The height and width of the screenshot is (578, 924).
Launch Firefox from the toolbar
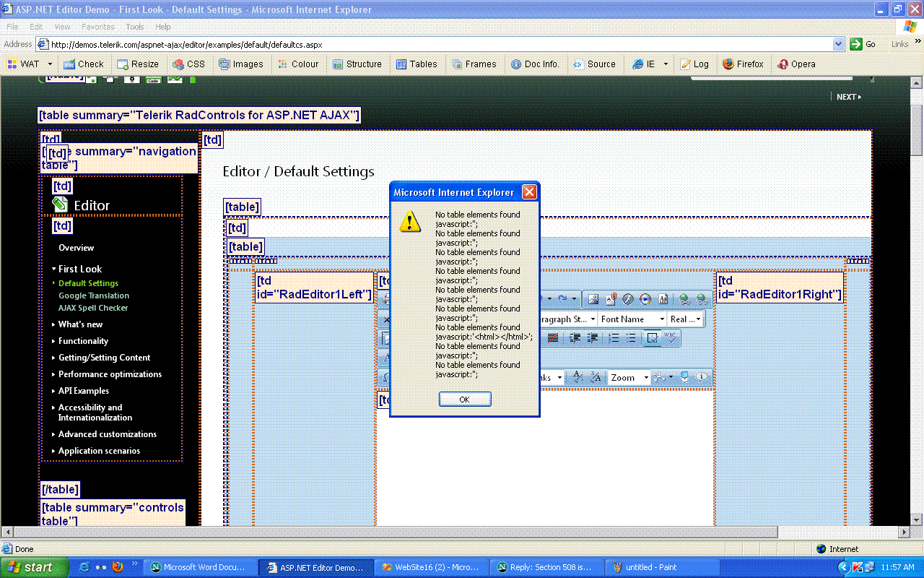coord(743,64)
